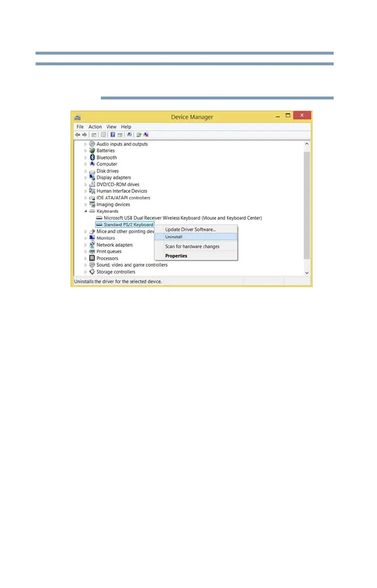This screenshot has height=588, width=377.
Task: Select Microsoft USB Dual Receiver Wireless Keyboard
Action: (x=183, y=218)
